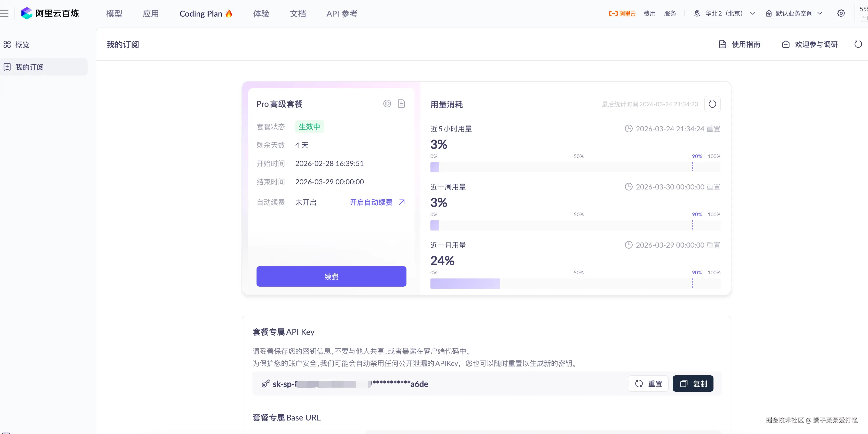The width and height of the screenshot is (868, 434).
Task: Open 开启自动续费 link
Action: (x=371, y=202)
